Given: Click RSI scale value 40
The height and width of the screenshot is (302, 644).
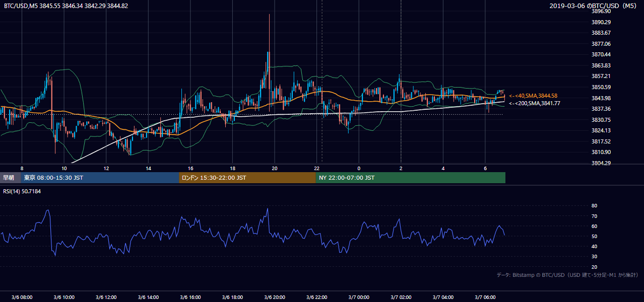Looking at the screenshot, I should (x=594, y=246).
